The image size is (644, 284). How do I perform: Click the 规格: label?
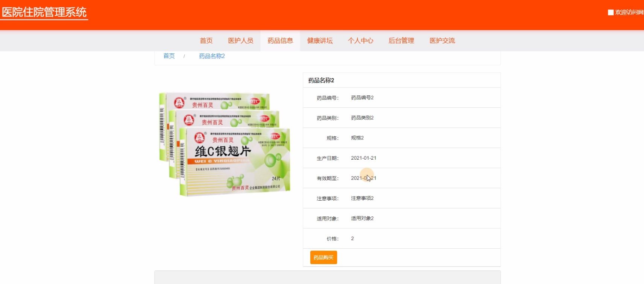pos(333,138)
